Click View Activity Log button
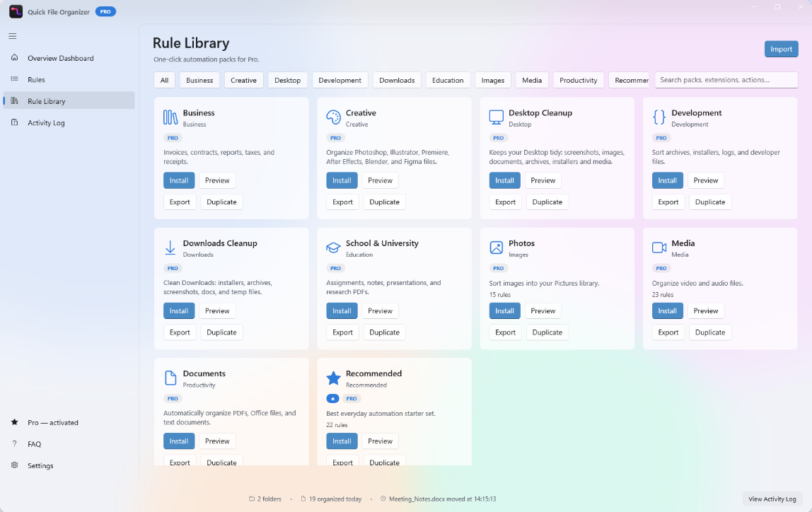This screenshot has height=512, width=812. click(772, 499)
